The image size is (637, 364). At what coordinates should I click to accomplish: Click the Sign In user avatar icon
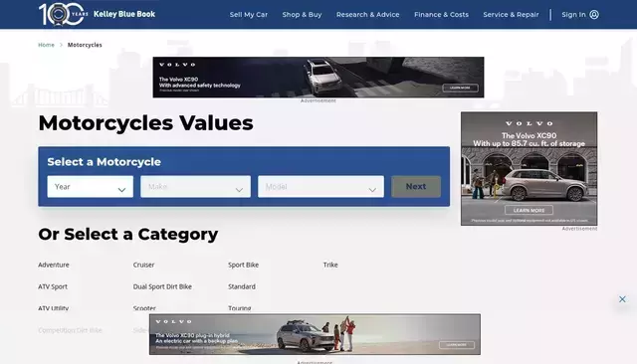[x=594, y=15]
